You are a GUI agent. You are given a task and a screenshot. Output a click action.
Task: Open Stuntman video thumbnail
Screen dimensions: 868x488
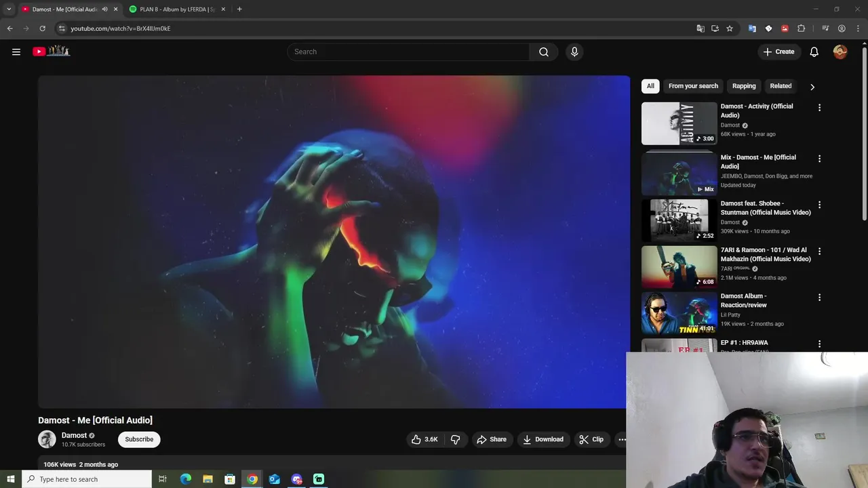click(679, 220)
